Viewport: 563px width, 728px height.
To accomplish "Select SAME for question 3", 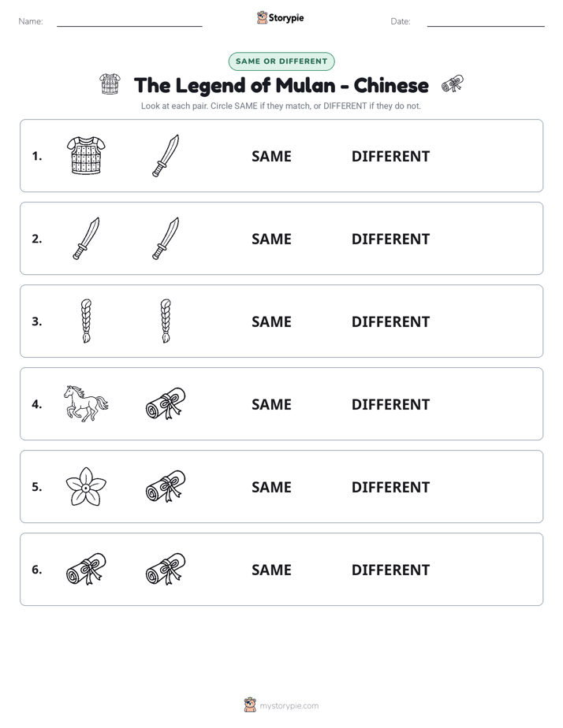I will tap(271, 321).
